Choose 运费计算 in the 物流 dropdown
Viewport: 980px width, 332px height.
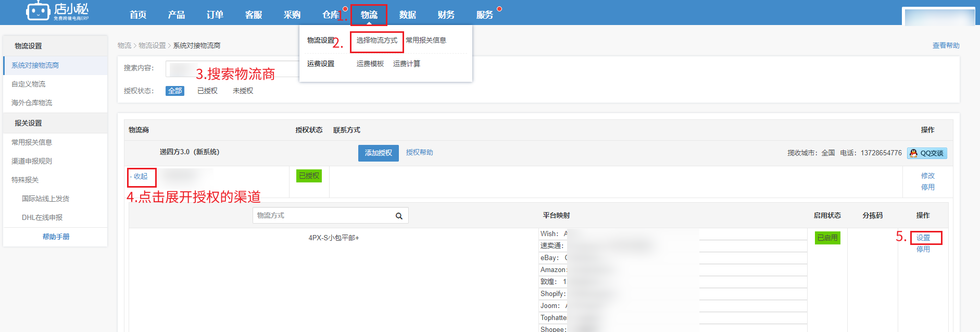point(407,64)
